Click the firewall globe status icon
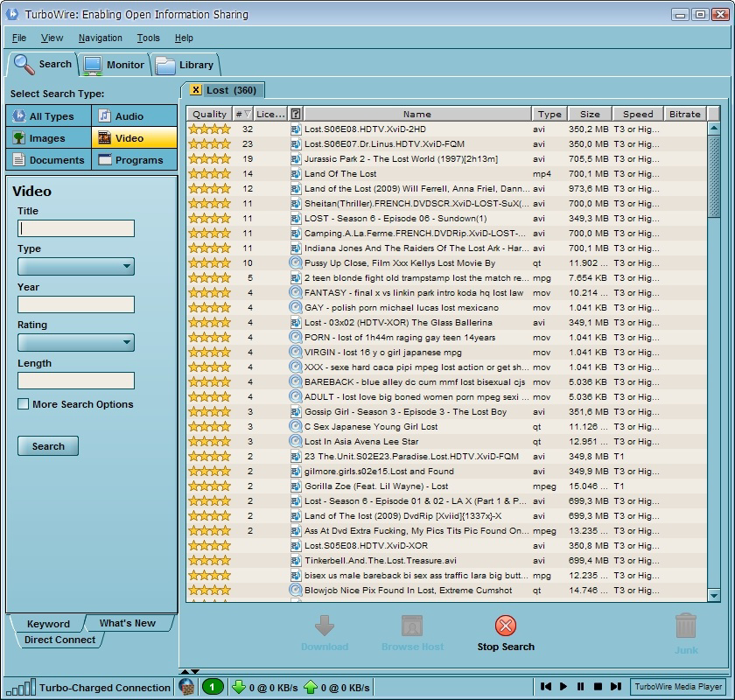 point(186,688)
